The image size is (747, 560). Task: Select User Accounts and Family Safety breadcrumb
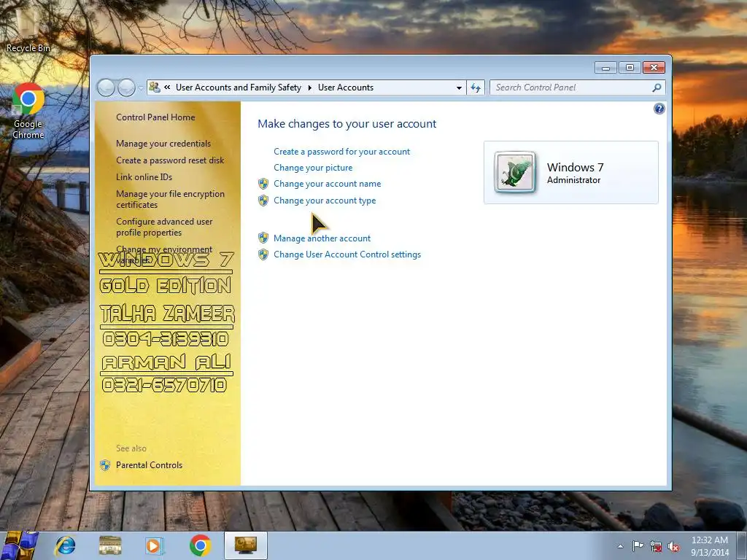coord(239,87)
